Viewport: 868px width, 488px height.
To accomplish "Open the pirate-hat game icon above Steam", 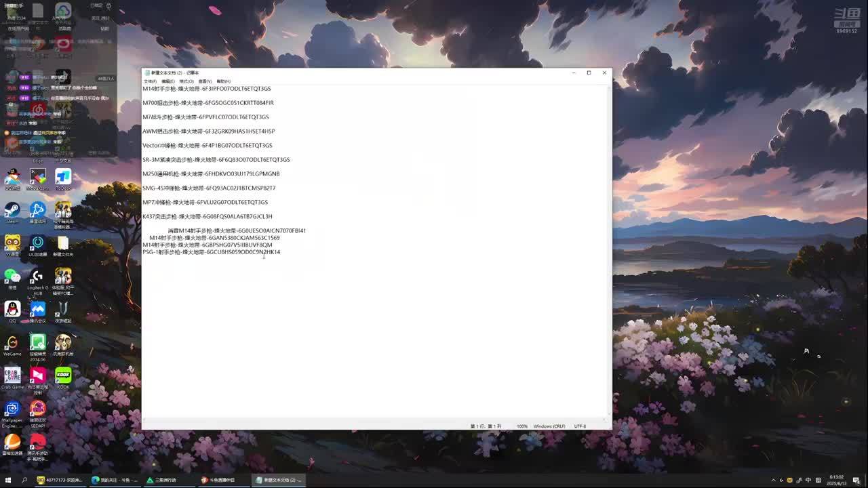I will pos(12,179).
